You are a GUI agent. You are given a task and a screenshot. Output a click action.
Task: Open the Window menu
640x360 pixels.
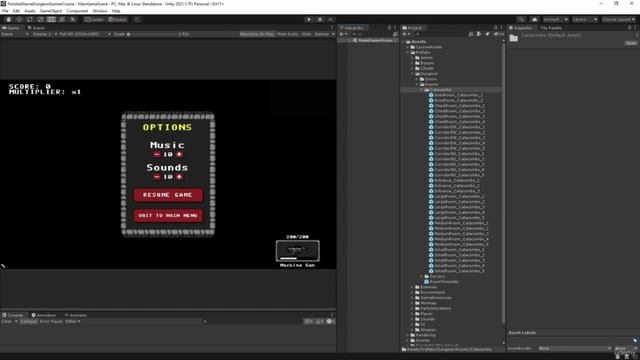point(100,11)
